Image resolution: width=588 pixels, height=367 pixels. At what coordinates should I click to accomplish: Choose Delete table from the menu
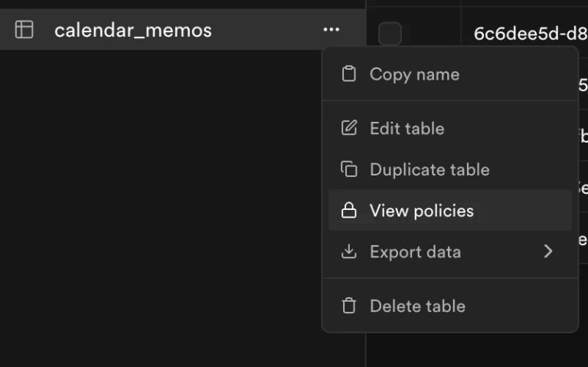tap(417, 306)
